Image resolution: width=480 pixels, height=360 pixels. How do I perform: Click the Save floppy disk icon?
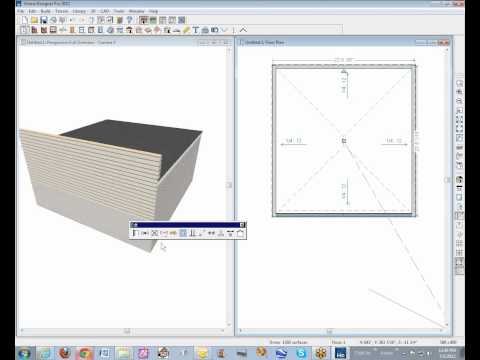[x=44, y=20]
